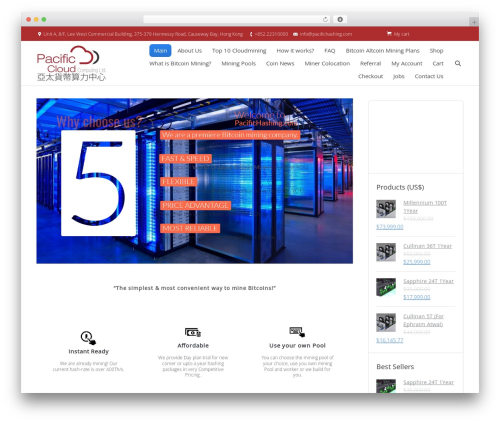This screenshot has width=500, height=423.
Task: Click the Instant Ready icon
Action: [88, 338]
